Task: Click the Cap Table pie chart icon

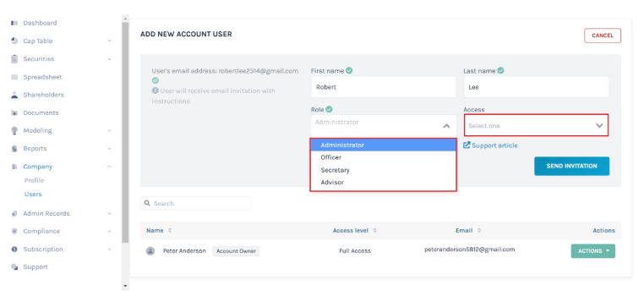Action: [x=14, y=41]
